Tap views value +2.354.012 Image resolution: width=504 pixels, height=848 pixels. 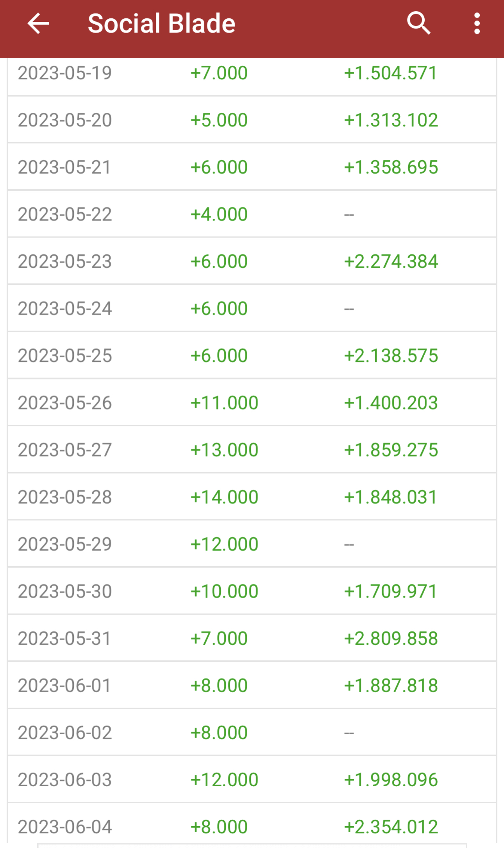point(391,827)
